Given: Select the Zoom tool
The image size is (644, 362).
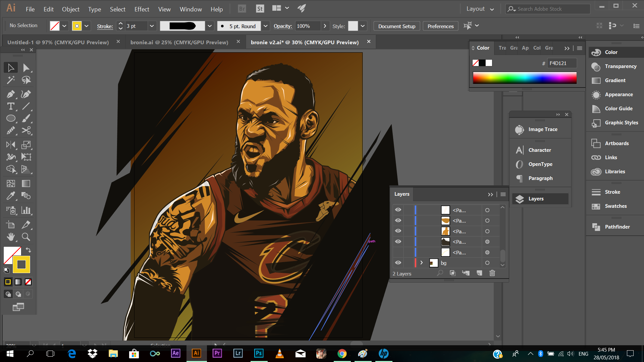Looking at the screenshot, I should (x=26, y=237).
